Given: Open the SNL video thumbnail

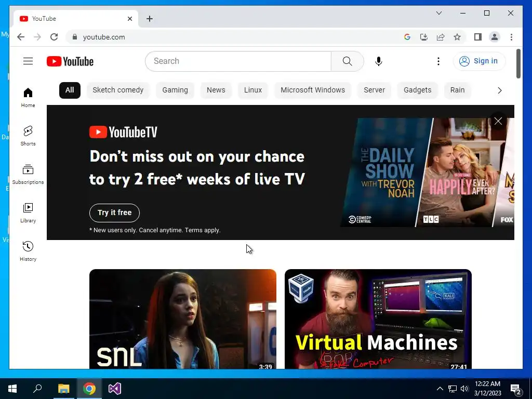Looking at the screenshot, I should (x=182, y=319).
